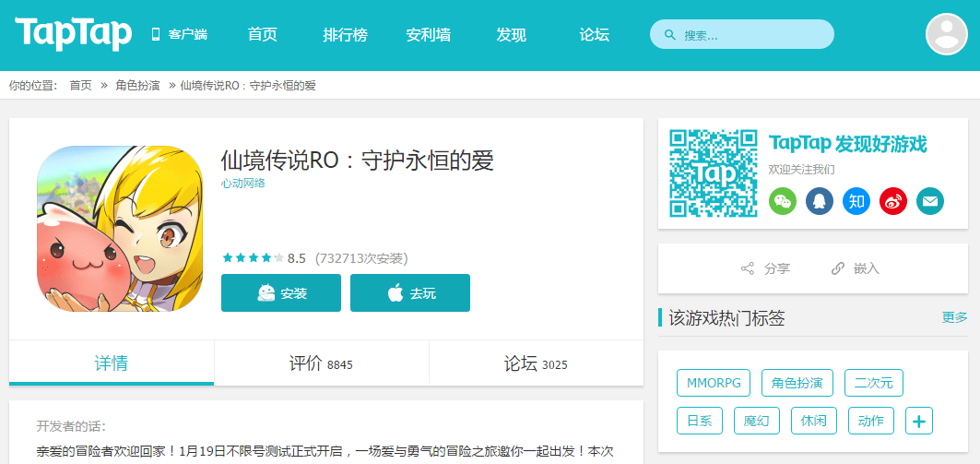Click the TapTap 发现好游戏 heading
The height and width of the screenshot is (464, 980).
coord(847,143)
